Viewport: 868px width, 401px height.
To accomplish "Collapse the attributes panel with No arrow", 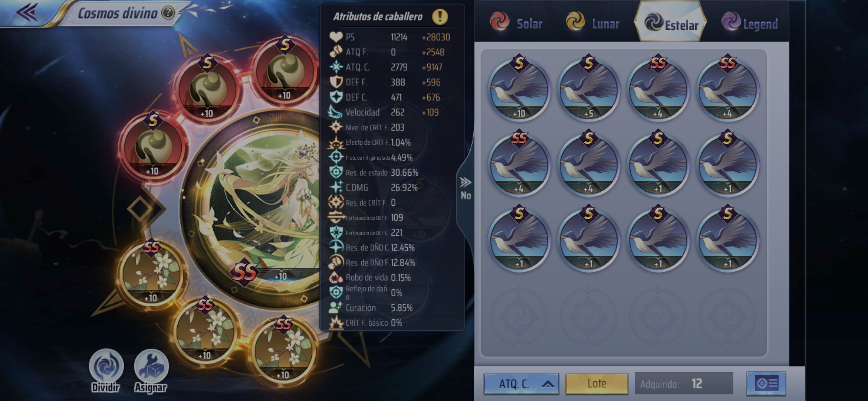I will coord(466,189).
